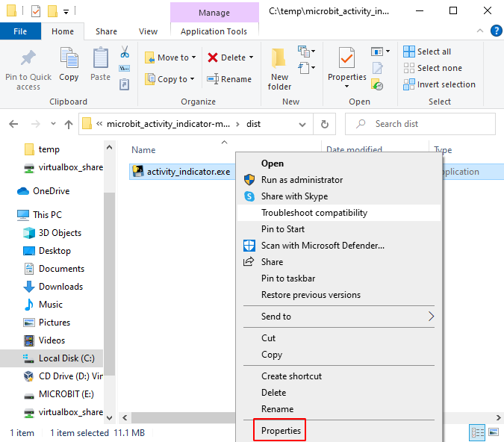Click the Refresh button beside address bar

[x=324, y=125]
